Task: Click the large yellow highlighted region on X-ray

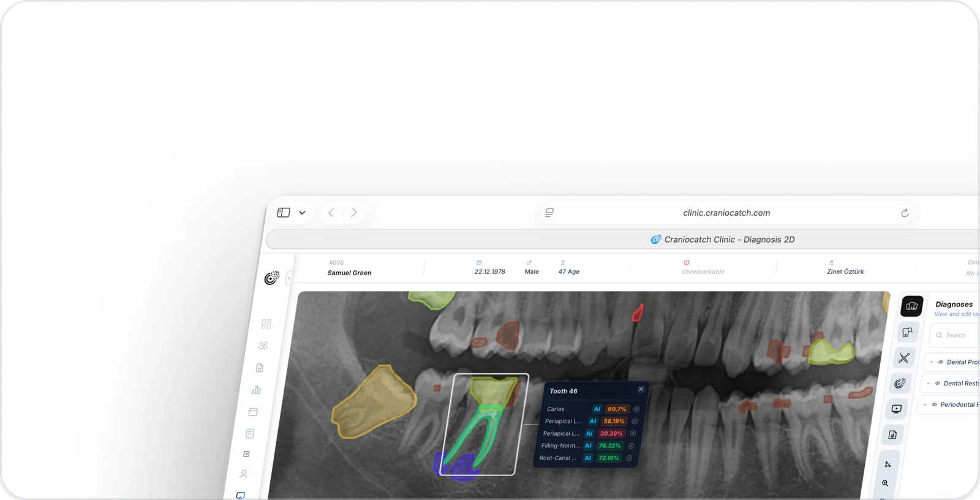Action: tap(374, 401)
